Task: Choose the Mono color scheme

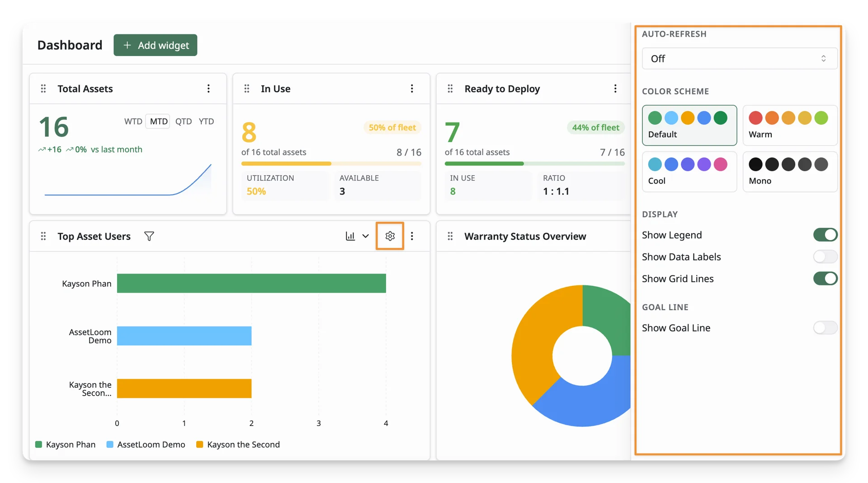Action: pos(790,172)
